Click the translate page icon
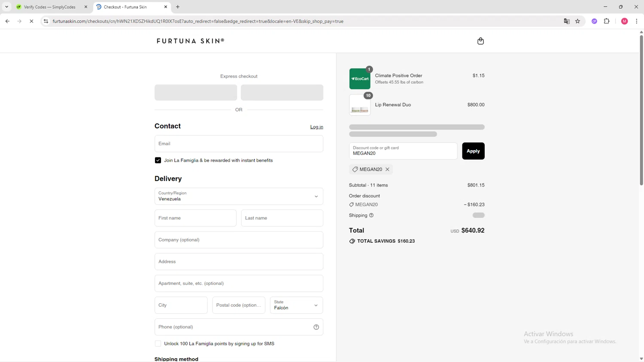The width and height of the screenshot is (644, 362). coord(567,21)
